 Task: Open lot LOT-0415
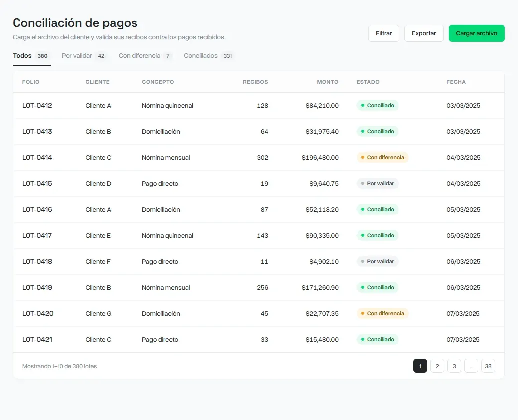(x=37, y=183)
